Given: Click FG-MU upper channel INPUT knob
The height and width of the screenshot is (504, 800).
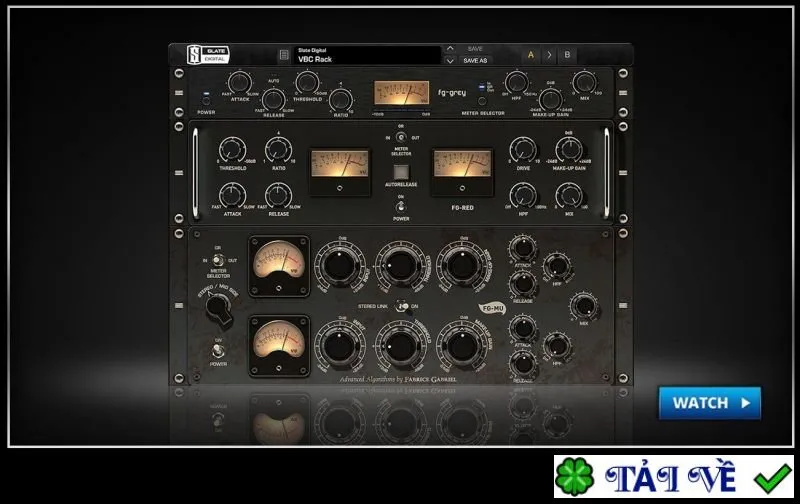Looking at the screenshot, I should coord(340,266).
